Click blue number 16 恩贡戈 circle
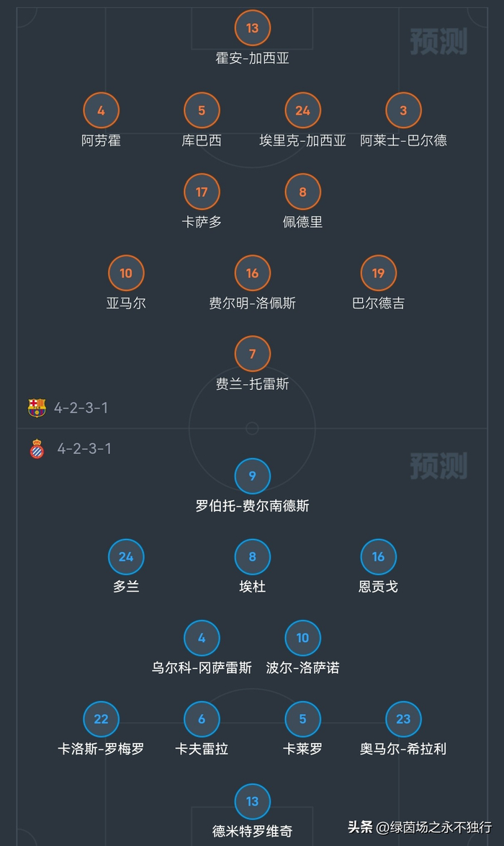 (x=378, y=556)
